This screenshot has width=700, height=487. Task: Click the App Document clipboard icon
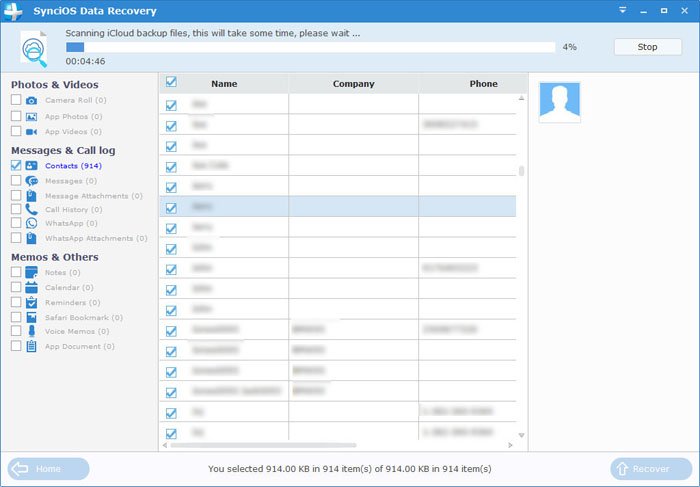click(x=31, y=346)
